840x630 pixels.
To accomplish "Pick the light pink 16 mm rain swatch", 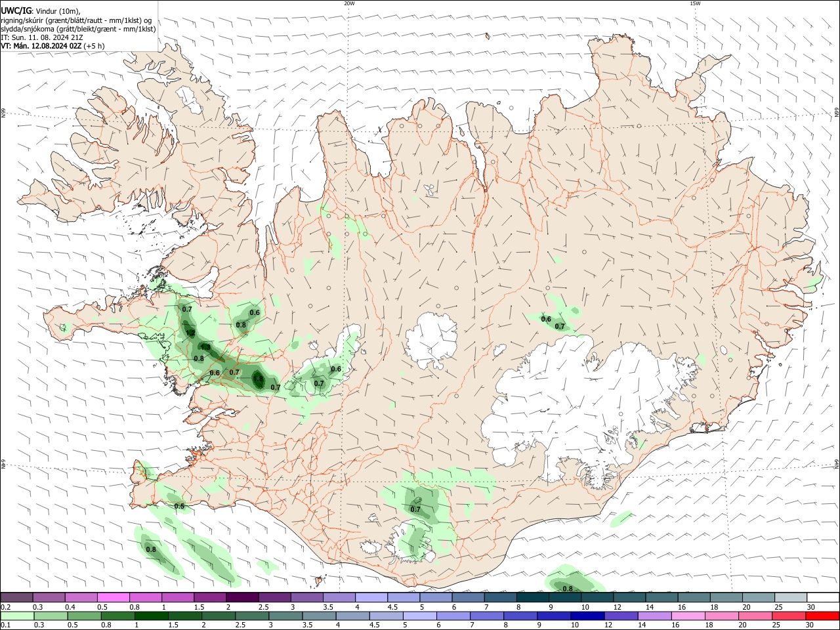I will coord(688,616).
